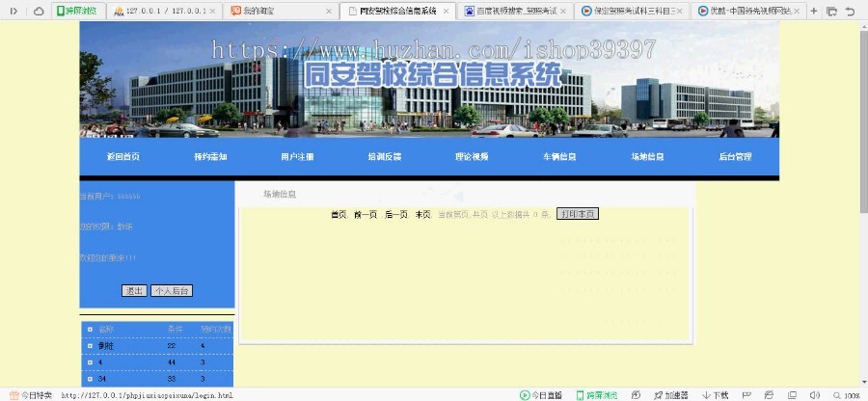Click the speaker mute icon in status bar
Image resolution: width=868 pixels, height=401 pixels.
click(814, 395)
